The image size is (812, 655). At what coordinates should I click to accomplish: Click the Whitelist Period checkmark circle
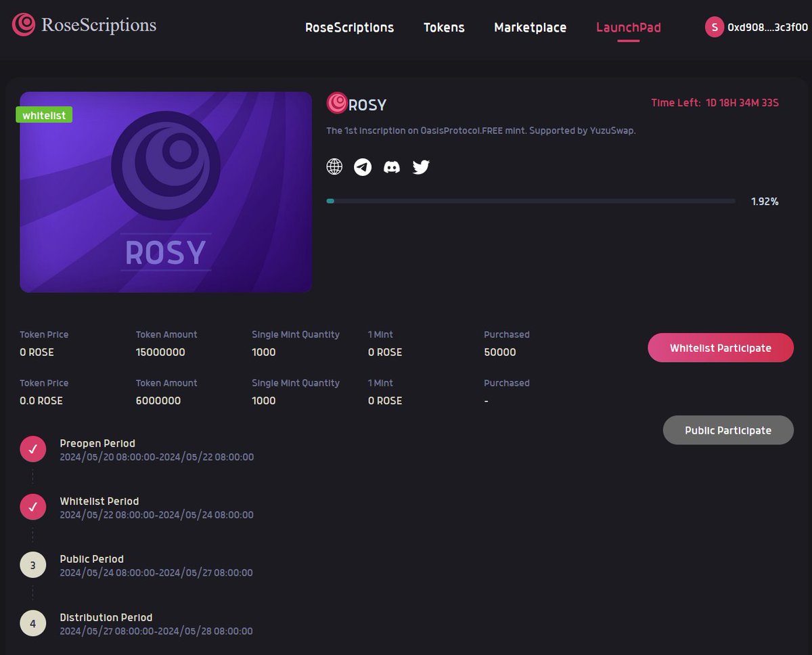(x=33, y=507)
